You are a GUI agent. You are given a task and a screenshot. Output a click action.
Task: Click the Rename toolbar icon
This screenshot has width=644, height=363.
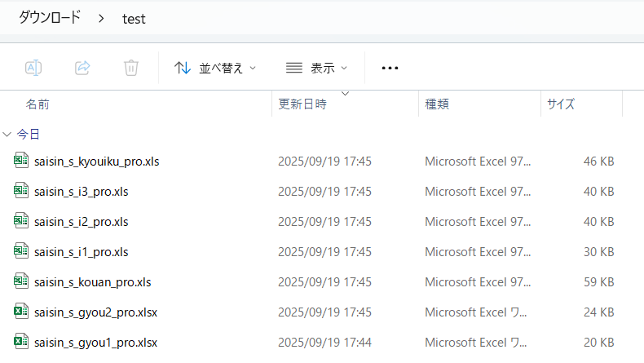[33, 68]
